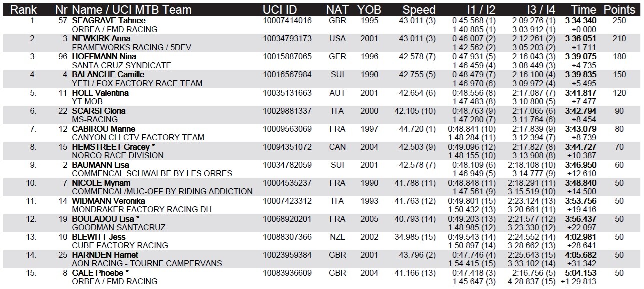Select rider name BOULADOU Lisa
Image resolution: width=644 pixels, height=289 pixels.
[x=106, y=219]
